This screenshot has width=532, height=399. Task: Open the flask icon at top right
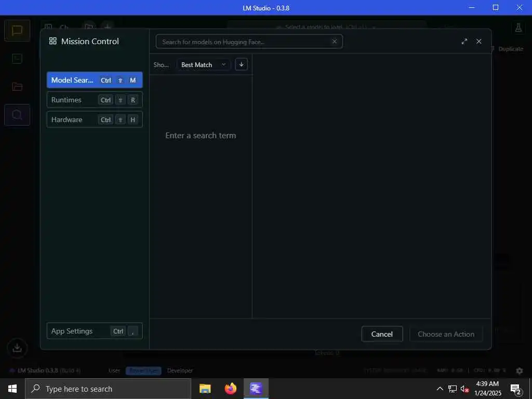[518, 28]
